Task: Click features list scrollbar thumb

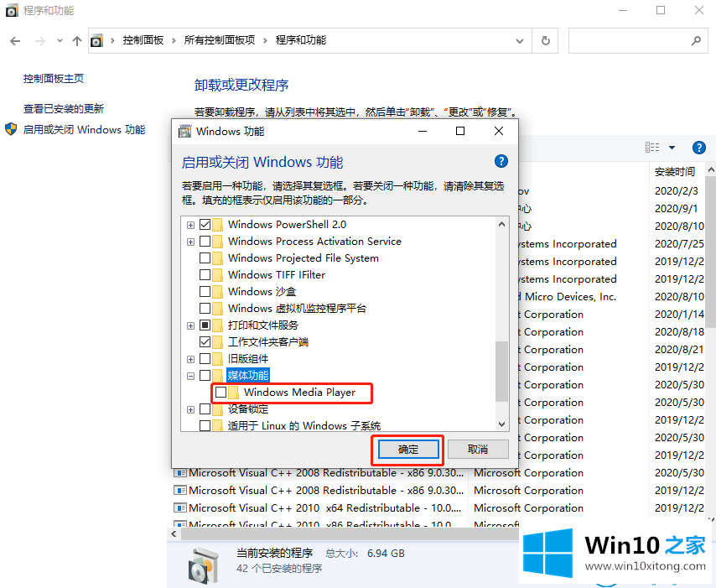Action: pyautogui.click(x=502, y=371)
